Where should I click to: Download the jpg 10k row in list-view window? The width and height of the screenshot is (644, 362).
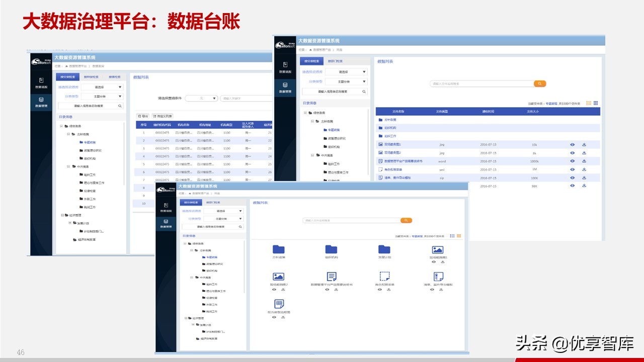pyautogui.click(x=584, y=145)
